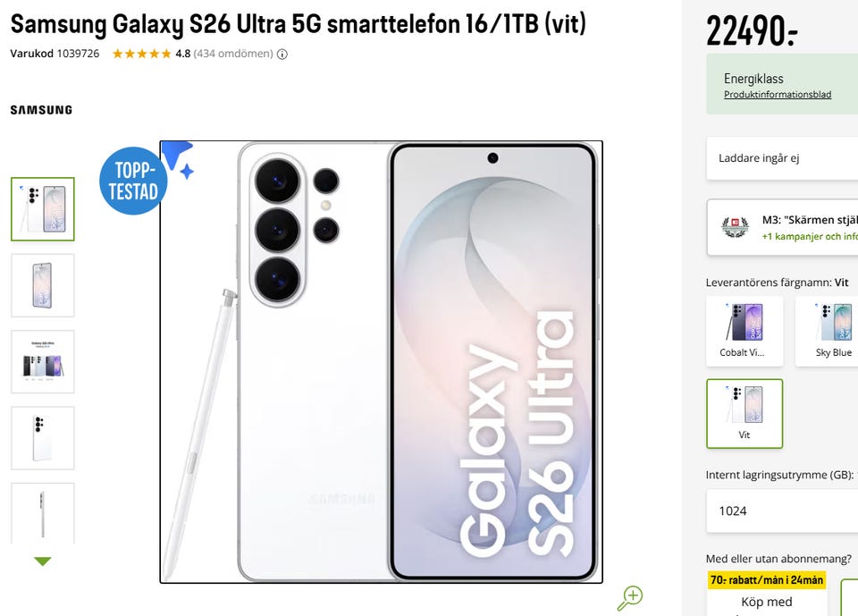Open the 1024 storage size dropdown
This screenshot has height=616, width=858.
point(783,511)
